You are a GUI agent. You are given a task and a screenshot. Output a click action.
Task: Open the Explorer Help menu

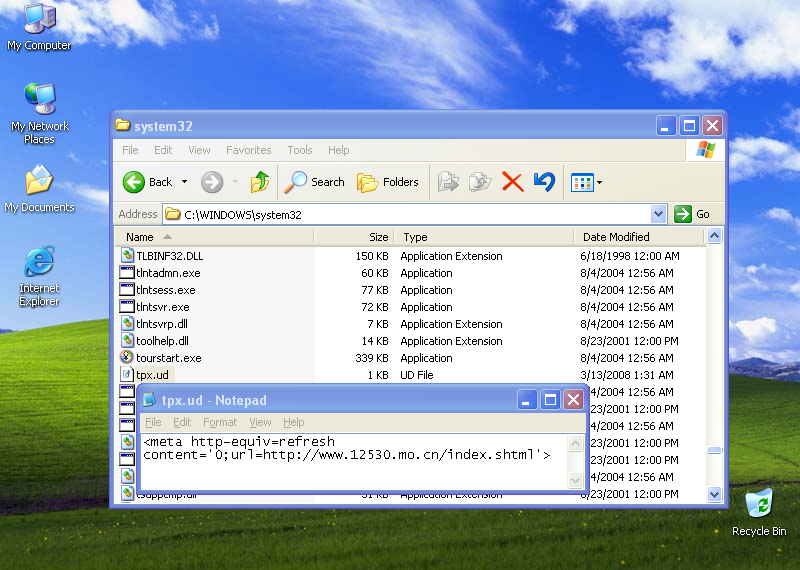click(x=338, y=150)
